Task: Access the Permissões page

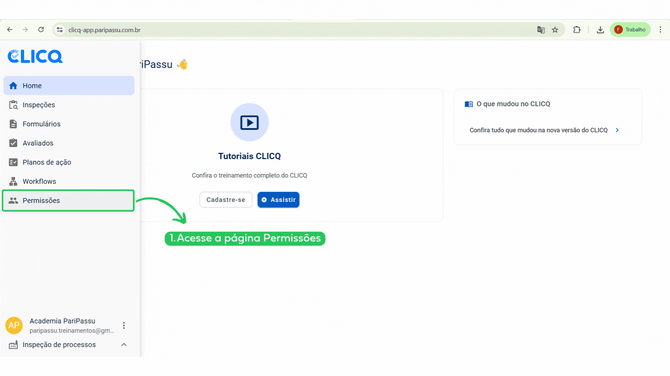Action: 69,200
